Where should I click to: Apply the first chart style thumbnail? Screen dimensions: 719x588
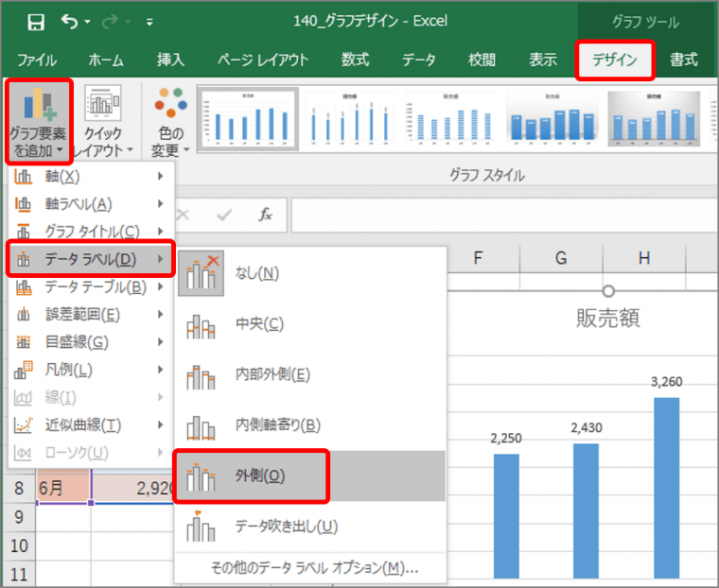248,119
